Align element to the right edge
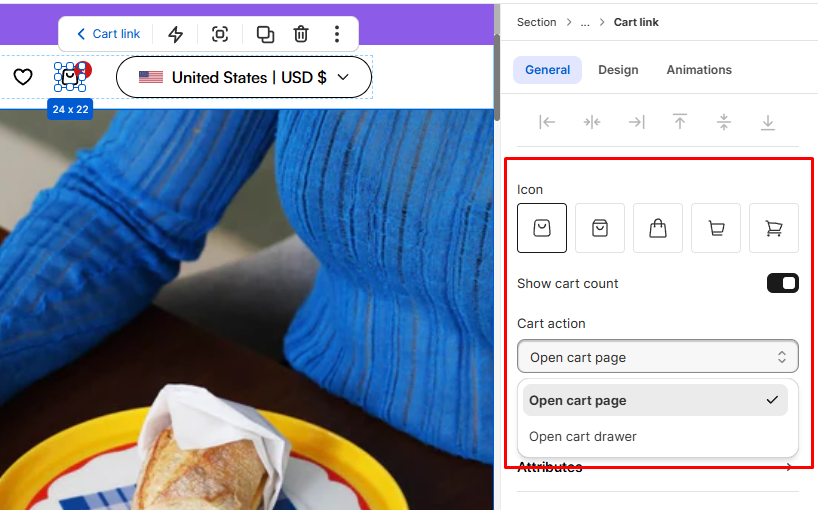The width and height of the screenshot is (818, 510). [x=636, y=122]
